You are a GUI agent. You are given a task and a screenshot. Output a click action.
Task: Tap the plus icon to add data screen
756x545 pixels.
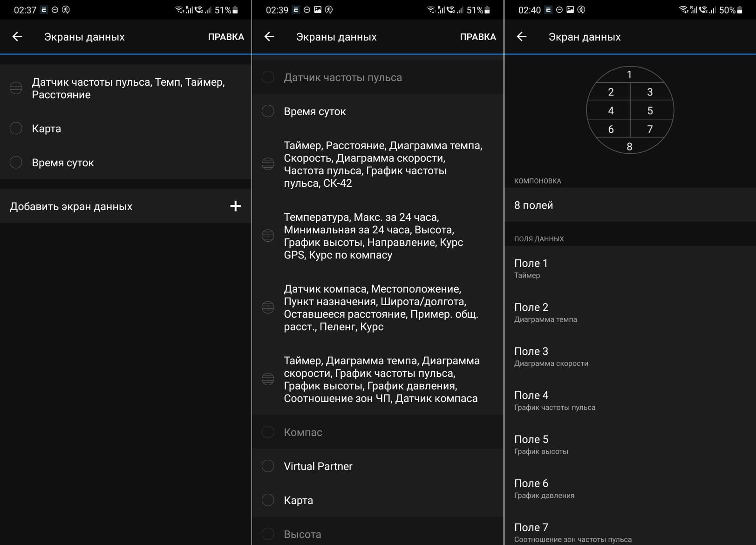coord(235,206)
